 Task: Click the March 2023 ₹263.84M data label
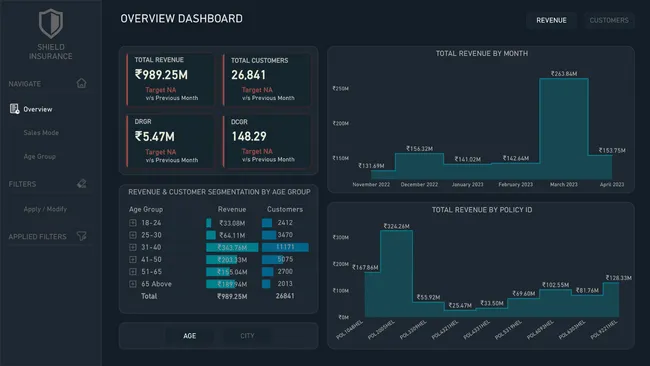[564, 74]
